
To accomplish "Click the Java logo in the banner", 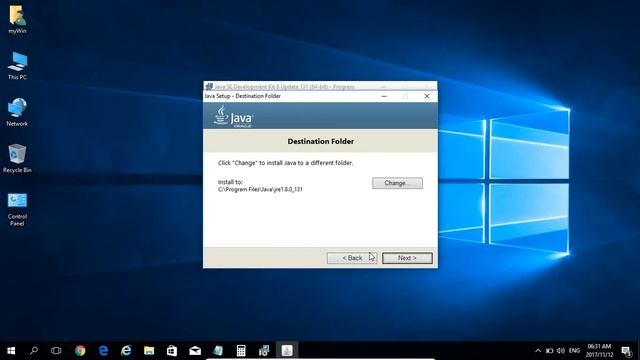I will pyautogui.click(x=233, y=117).
